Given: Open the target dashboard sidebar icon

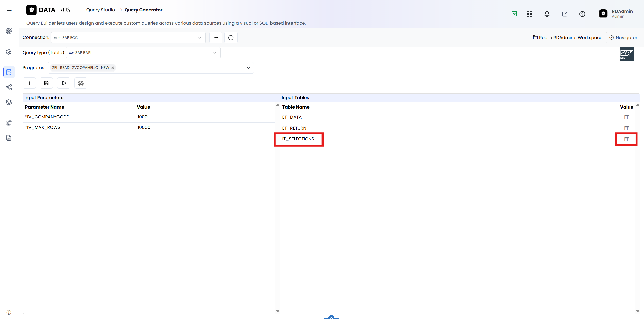Looking at the screenshot, I should 9,31.
